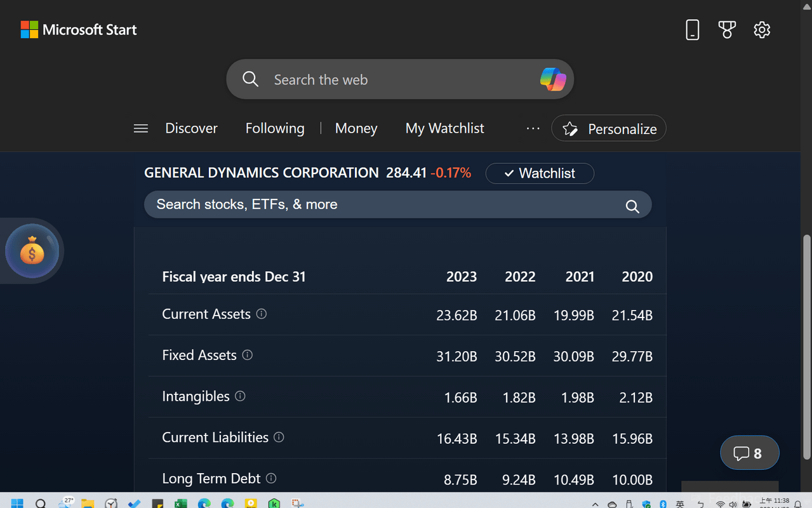The image size is (812, 508).
Task: Click info icon beside Fixed Assets
Action: [x=248, y=355]
